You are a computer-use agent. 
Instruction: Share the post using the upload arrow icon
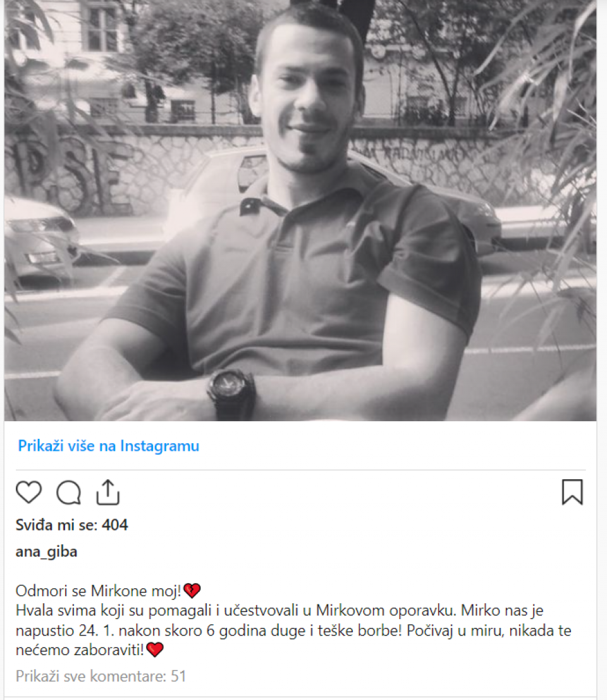(108, 492)
